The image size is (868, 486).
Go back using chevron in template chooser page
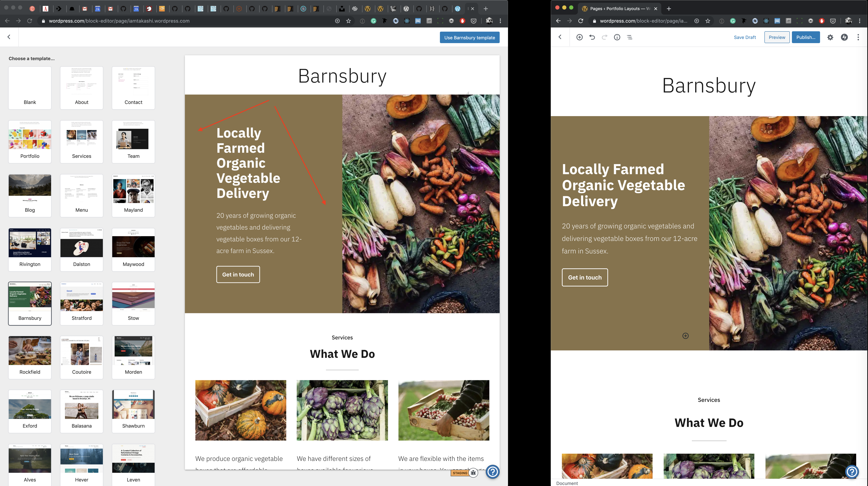pos(9,37)
